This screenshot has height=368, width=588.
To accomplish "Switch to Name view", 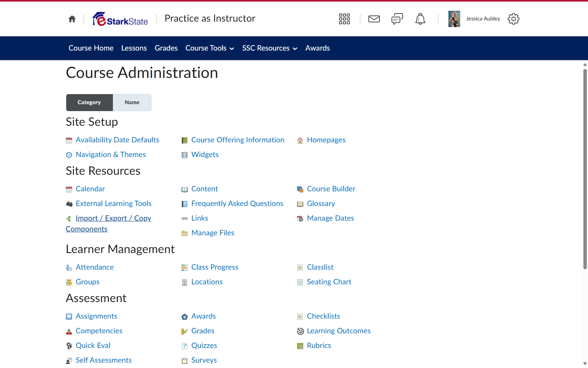I will (x=132, y=103).
